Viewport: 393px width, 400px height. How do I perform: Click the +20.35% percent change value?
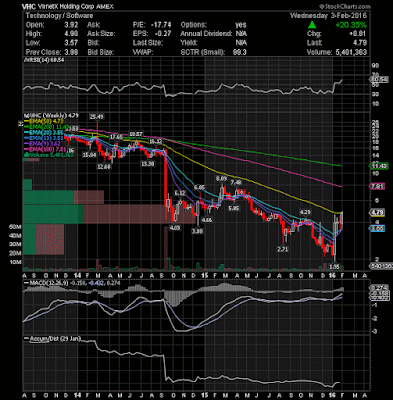(351, 25)
